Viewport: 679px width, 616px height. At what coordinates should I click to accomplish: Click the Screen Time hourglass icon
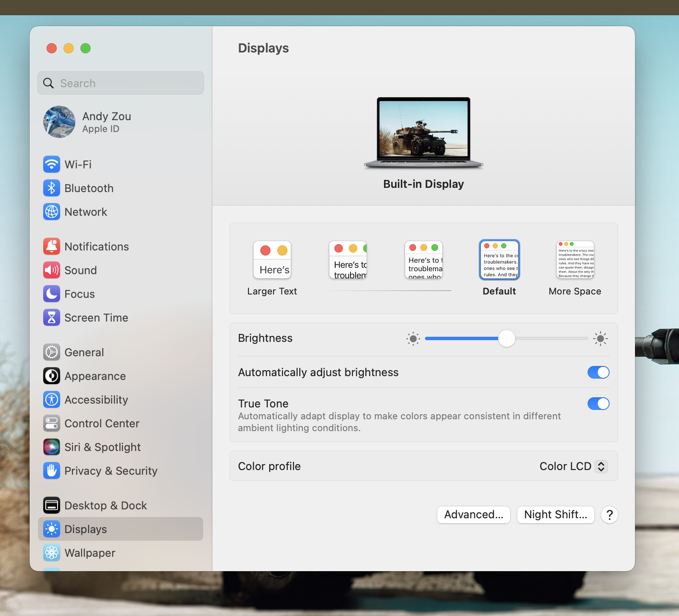click(x=52, y=317)
